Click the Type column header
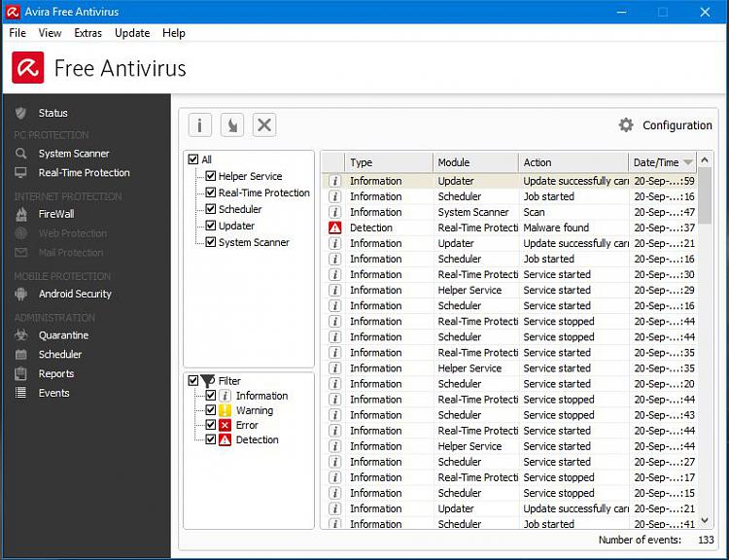 coord(389,162)
